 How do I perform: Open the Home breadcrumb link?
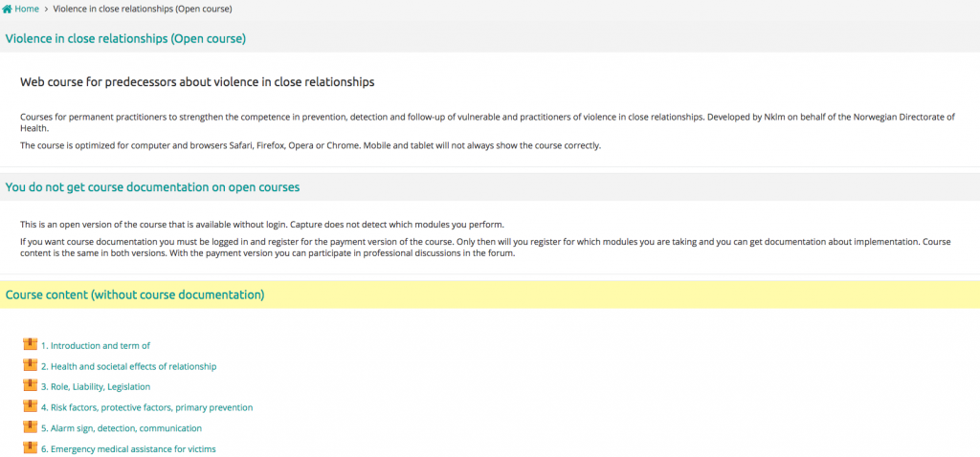(27, 10)
